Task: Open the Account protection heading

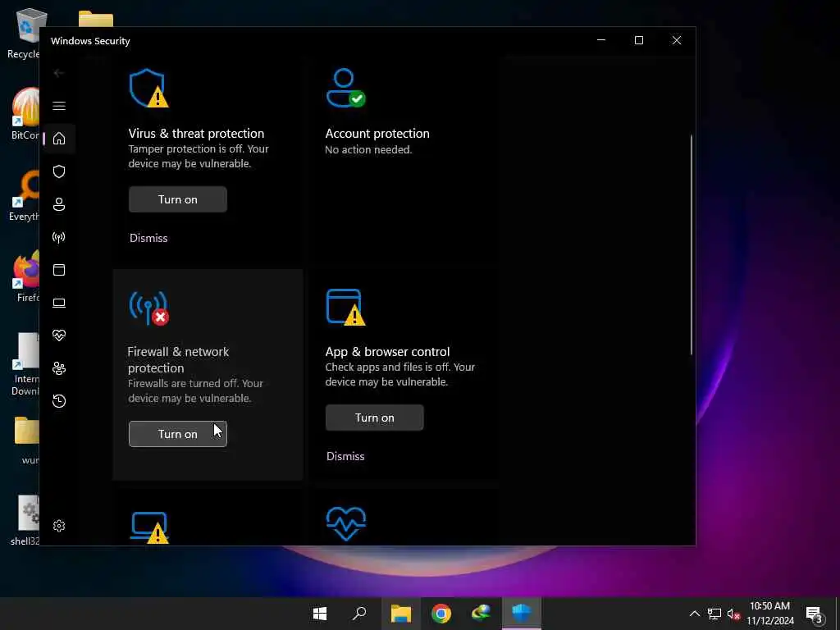Action: click(x=377, y=134)
